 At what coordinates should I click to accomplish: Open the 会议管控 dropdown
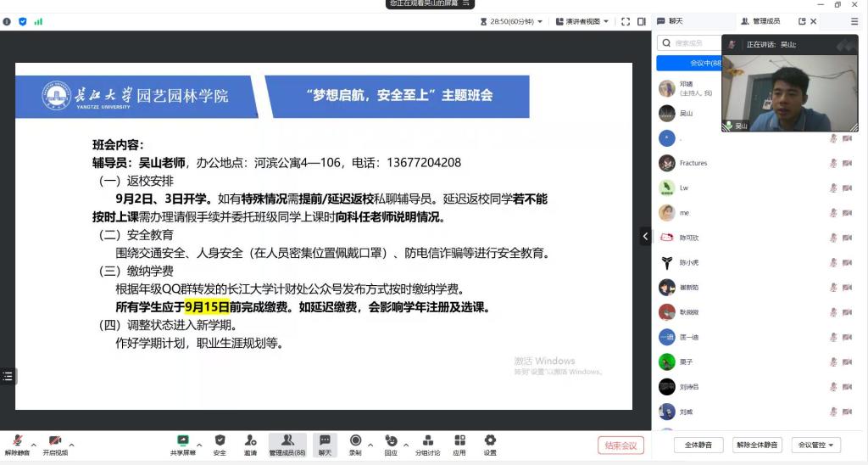(x=816, y=445)
